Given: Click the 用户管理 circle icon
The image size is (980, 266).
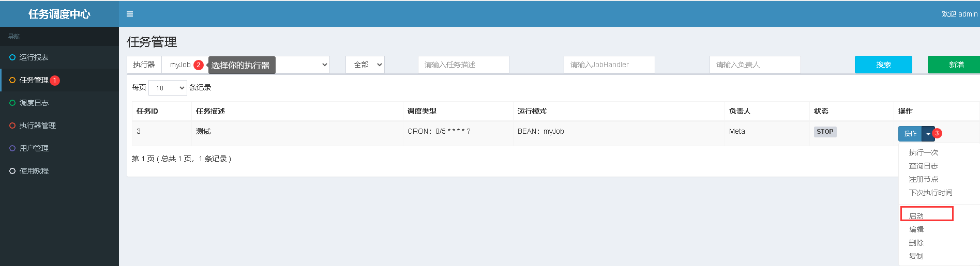Looking at the screenshot, I should coord(12,148).
